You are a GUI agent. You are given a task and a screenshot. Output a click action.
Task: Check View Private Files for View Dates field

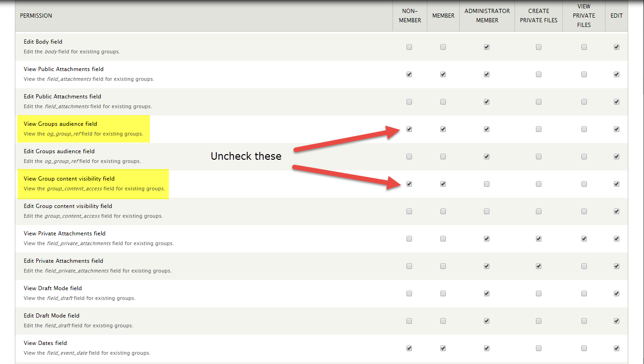pyautogui.click(x=584, y=349)
